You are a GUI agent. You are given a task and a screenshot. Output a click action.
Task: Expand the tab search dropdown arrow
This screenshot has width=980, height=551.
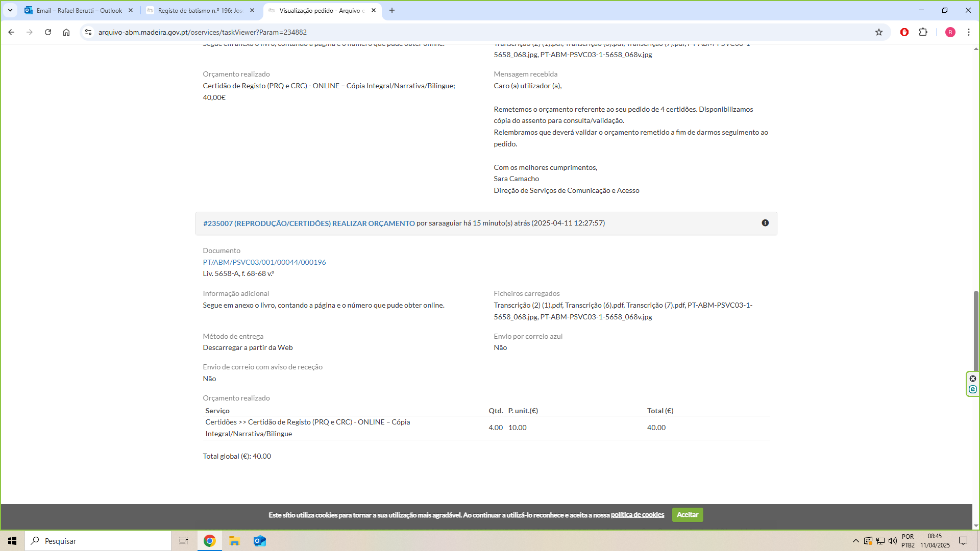click(x=10, y=10)
